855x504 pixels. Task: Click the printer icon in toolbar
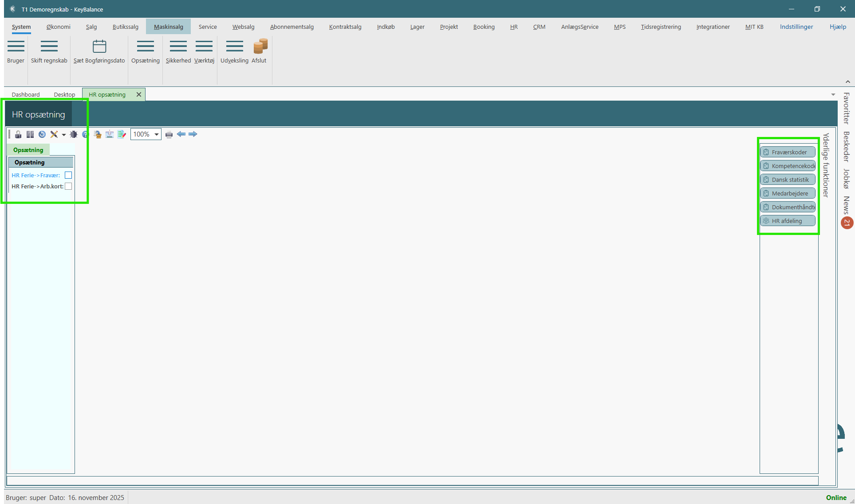pyautogui.click(x=169, y=134)
